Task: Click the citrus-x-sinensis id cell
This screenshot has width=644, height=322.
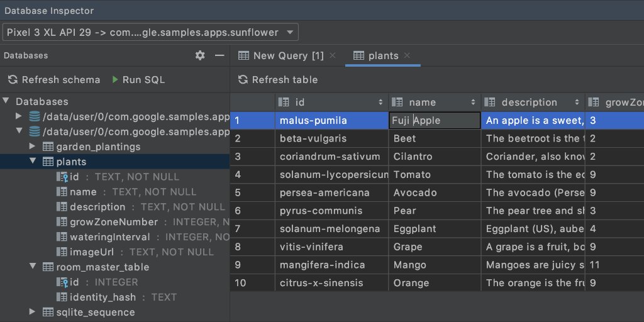Action: [x=331, y=283]
